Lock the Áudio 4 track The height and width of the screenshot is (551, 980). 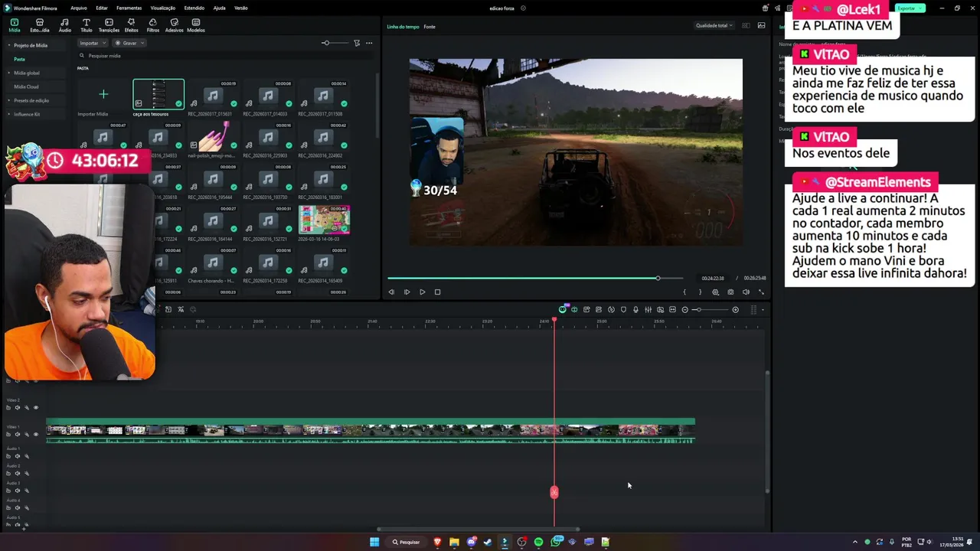click(9, 508)
